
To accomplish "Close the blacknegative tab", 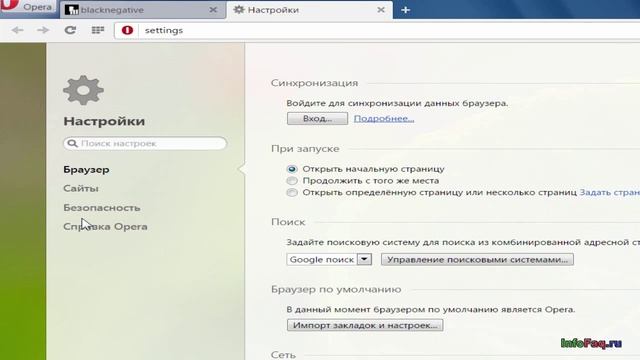I will coord(213,10).
